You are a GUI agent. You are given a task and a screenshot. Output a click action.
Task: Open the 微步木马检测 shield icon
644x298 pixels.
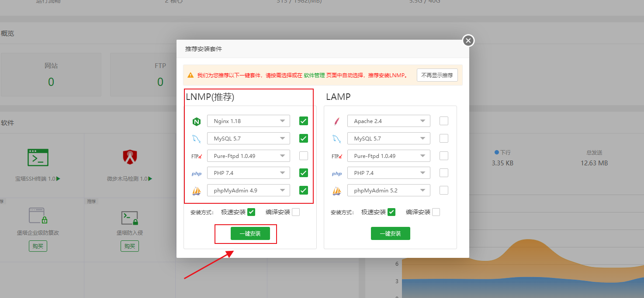130,157
